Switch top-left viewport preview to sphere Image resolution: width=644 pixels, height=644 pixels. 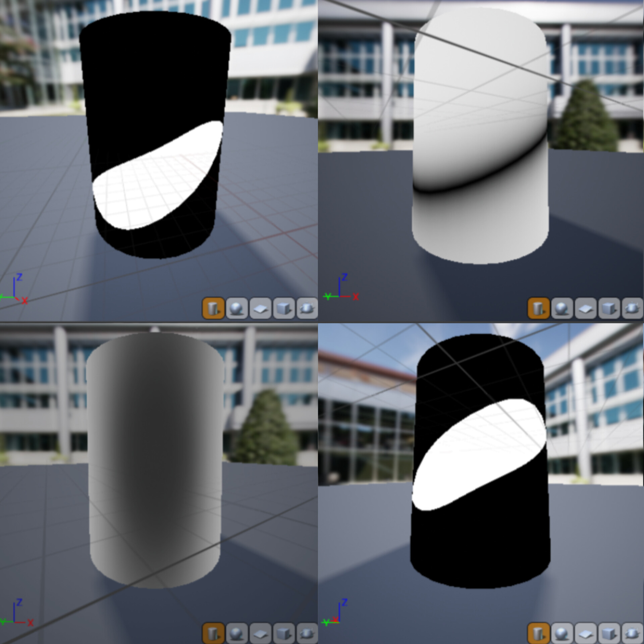pos(237,308)
